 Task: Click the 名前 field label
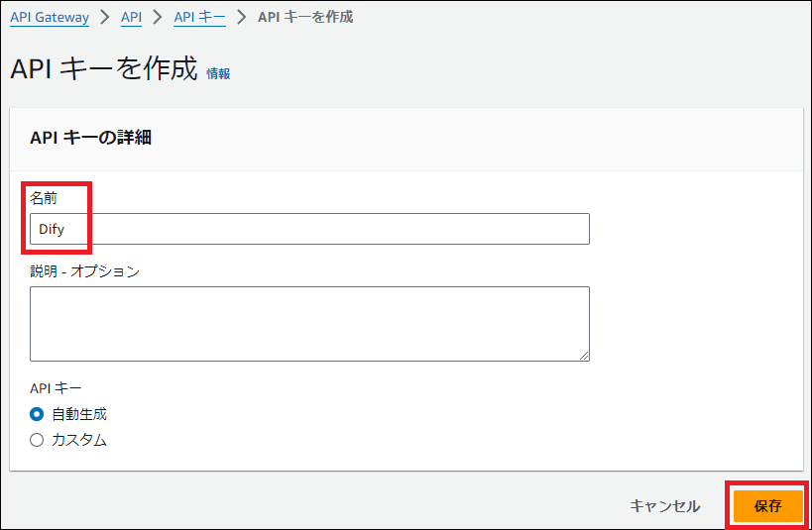[44, 198]
